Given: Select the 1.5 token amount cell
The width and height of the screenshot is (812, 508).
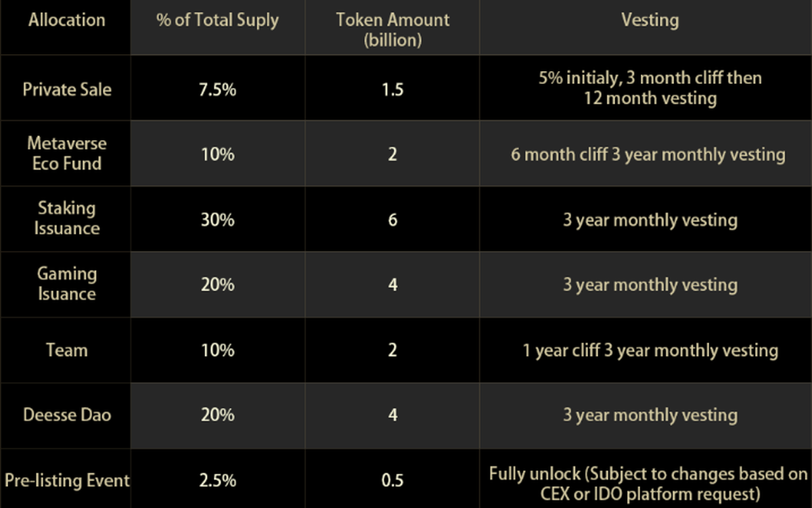Looking at the screenshot, I should pyautogui.click(x=392, y=89).
